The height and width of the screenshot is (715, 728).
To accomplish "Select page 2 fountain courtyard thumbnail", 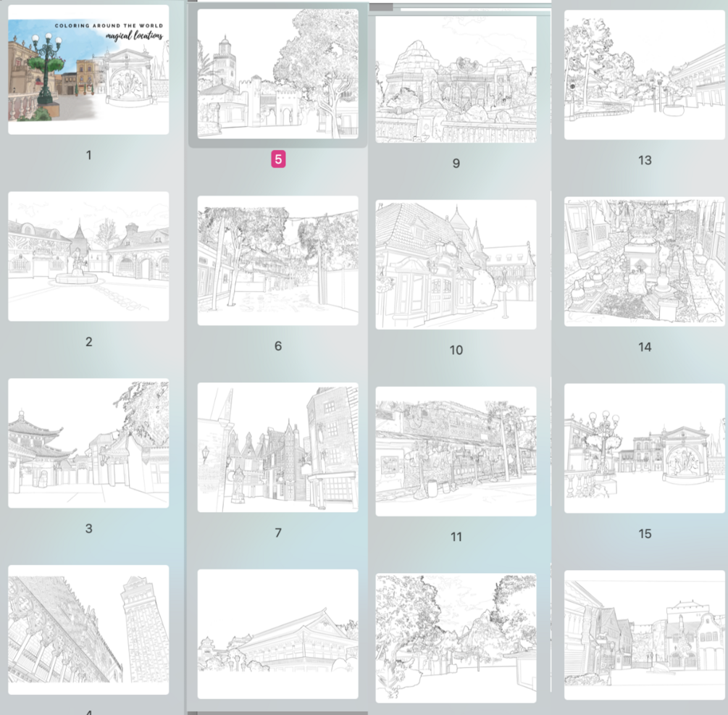I will click(x=88, y=256).
